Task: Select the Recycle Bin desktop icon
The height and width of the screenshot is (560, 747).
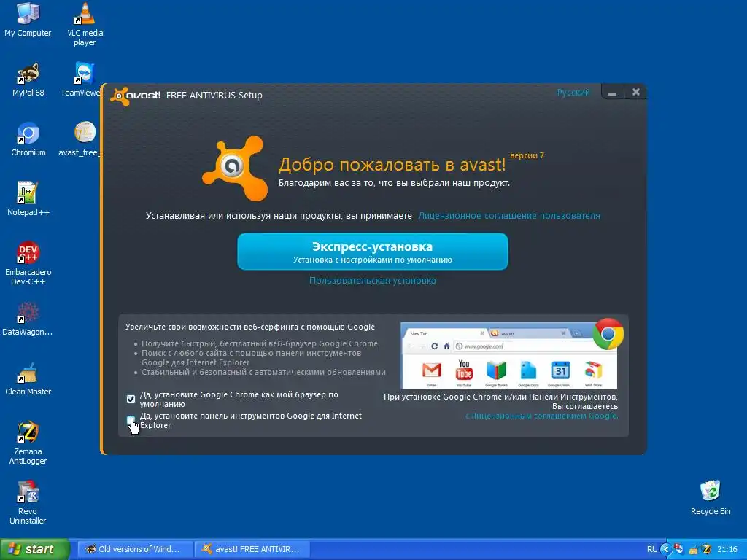Action: pos(711,498)
